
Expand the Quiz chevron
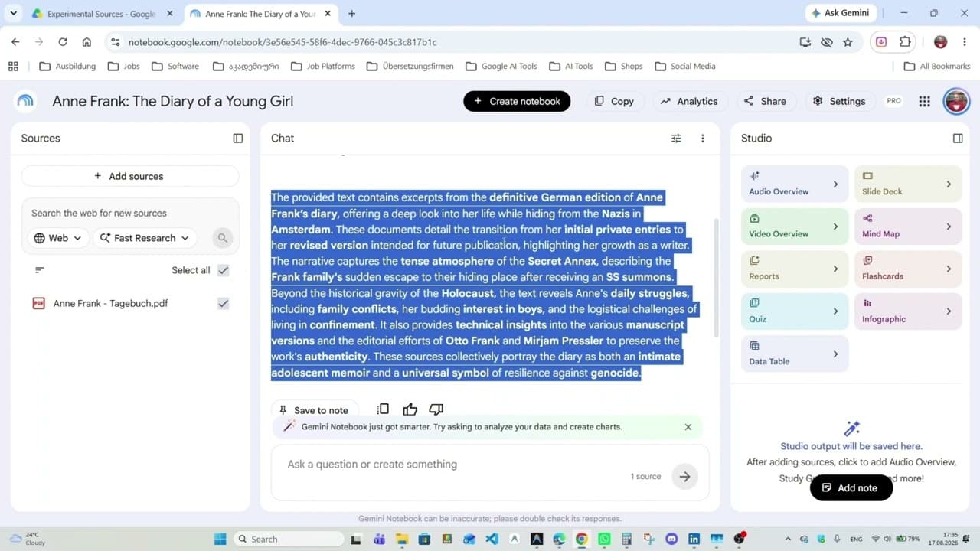[835, 311]
